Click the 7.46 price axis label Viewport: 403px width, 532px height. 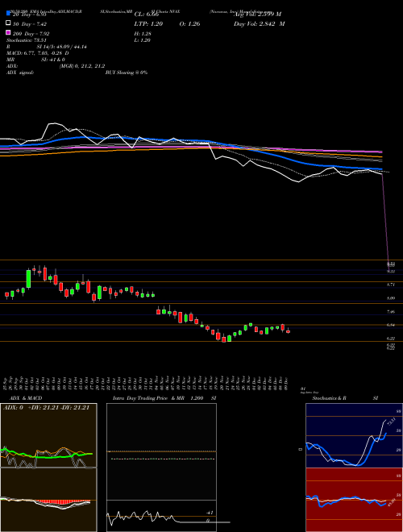391,311
